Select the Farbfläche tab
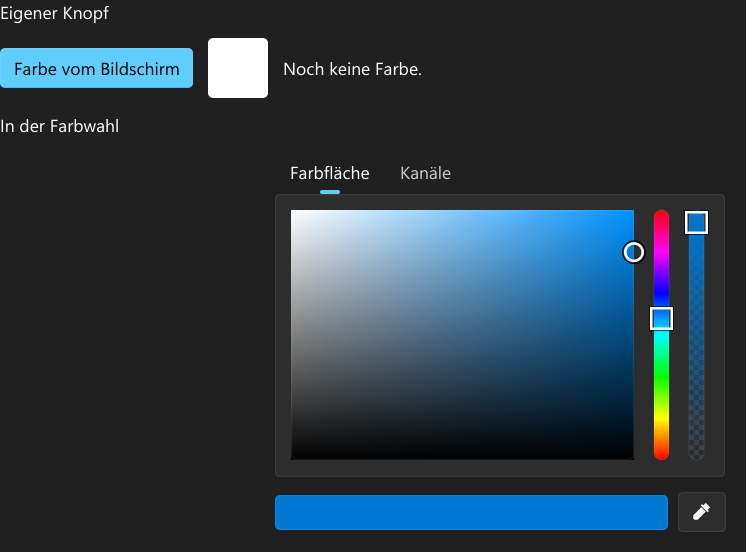746x552 pixels. (330, 173)
